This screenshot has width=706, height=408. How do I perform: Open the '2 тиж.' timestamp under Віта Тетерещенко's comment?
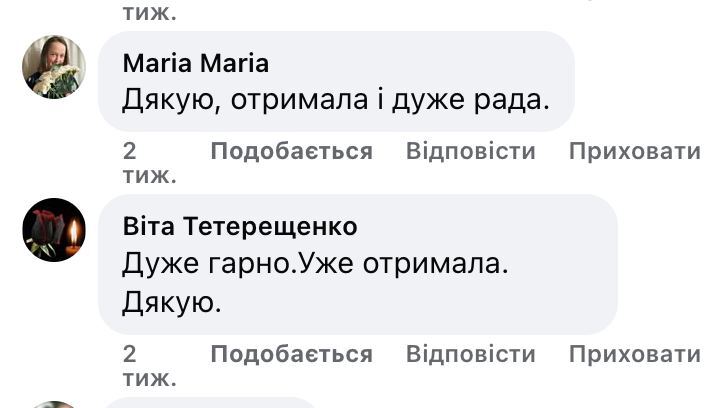tap(148, 366)
